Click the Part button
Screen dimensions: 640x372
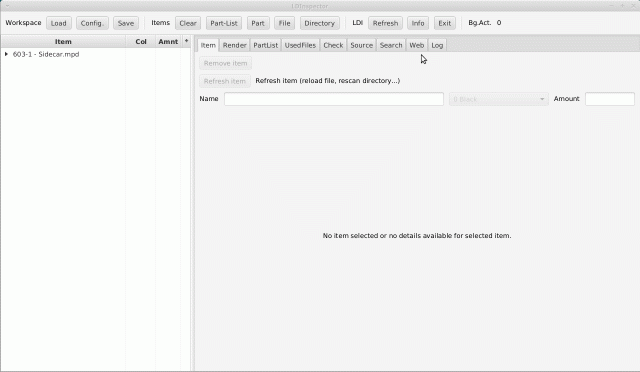pyautogui.click(x=258, y=23)
